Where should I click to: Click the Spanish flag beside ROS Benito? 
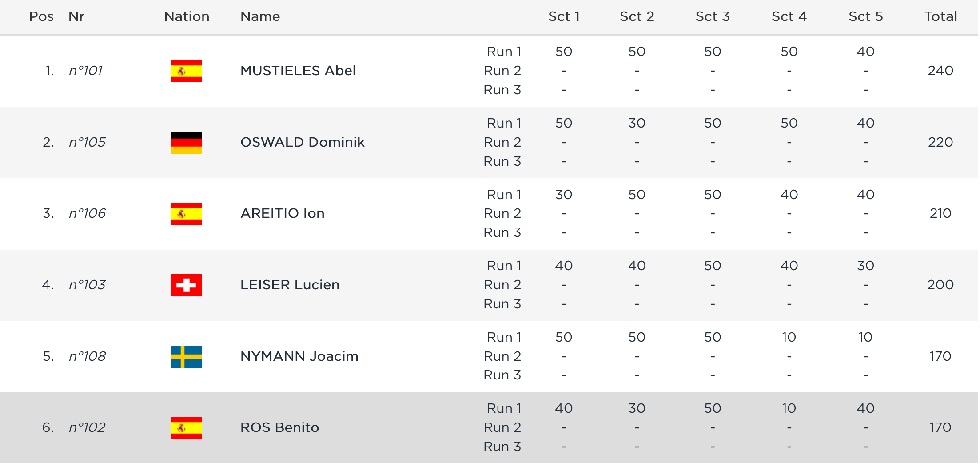pos(186,428)
